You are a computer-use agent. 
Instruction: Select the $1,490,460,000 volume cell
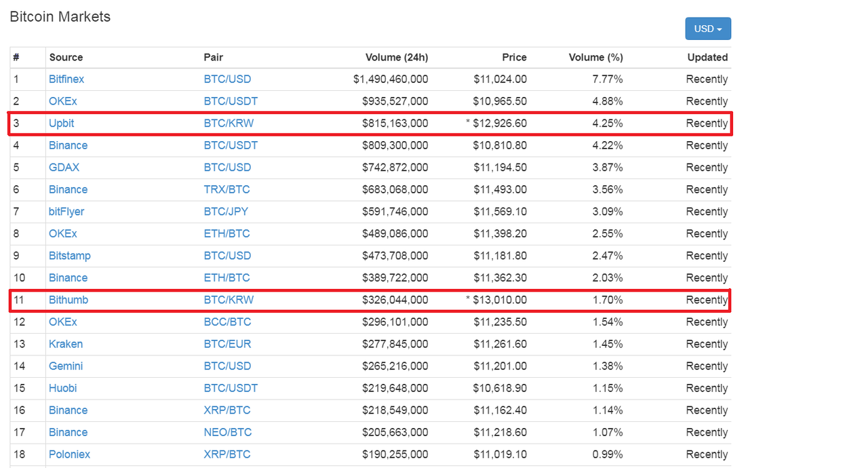(391, 79)
